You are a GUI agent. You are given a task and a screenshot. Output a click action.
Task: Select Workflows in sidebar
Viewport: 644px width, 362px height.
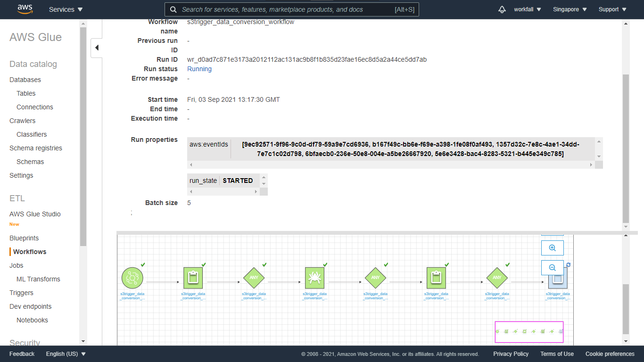30,252
